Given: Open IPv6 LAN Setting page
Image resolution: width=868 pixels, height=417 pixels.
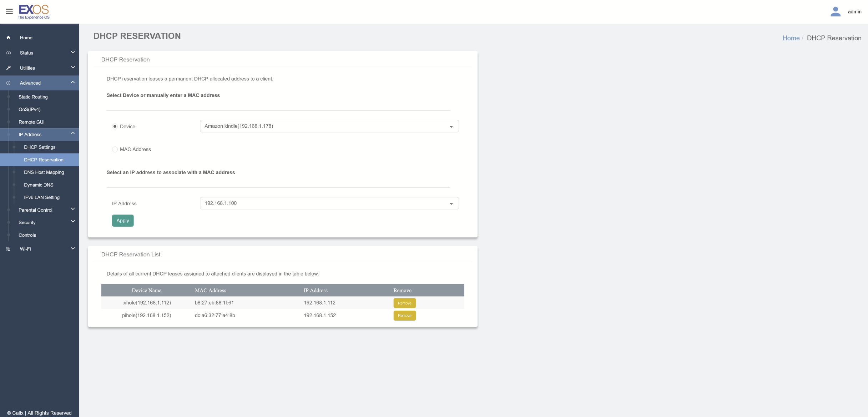Looking at the screenshot, I should pos(42,197).
